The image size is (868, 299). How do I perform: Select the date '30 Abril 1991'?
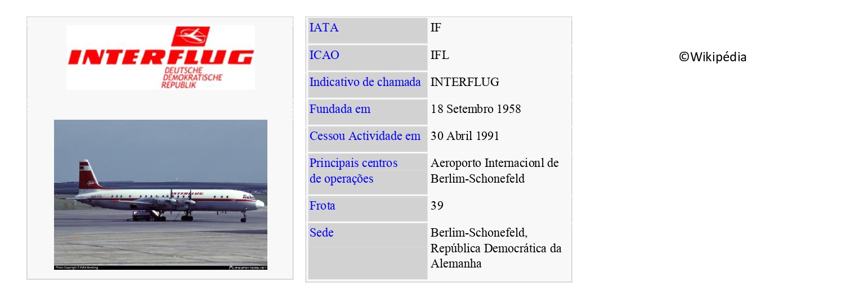coord(464,136)
